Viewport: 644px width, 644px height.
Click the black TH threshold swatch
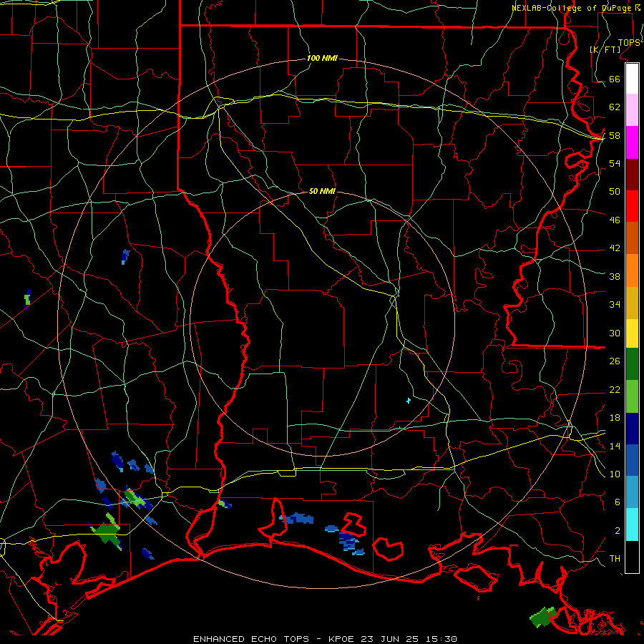coord(632,557)
